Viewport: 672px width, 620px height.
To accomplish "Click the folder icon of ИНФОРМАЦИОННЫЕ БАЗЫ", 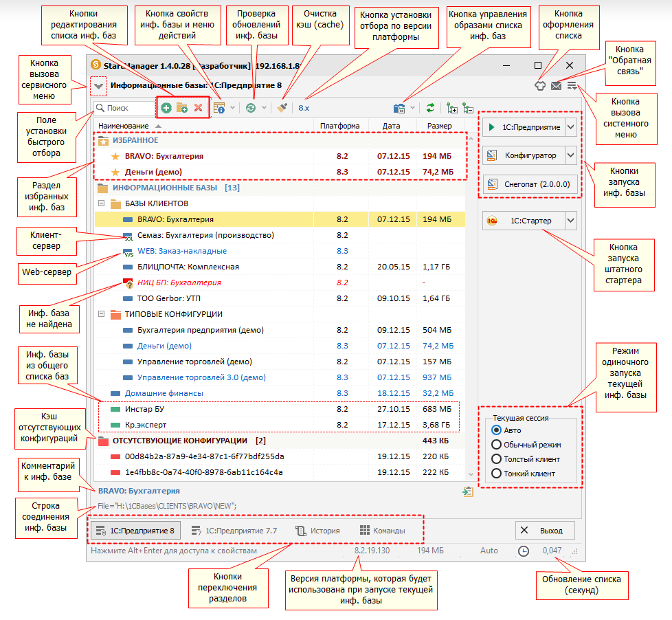I will [103, 188].
